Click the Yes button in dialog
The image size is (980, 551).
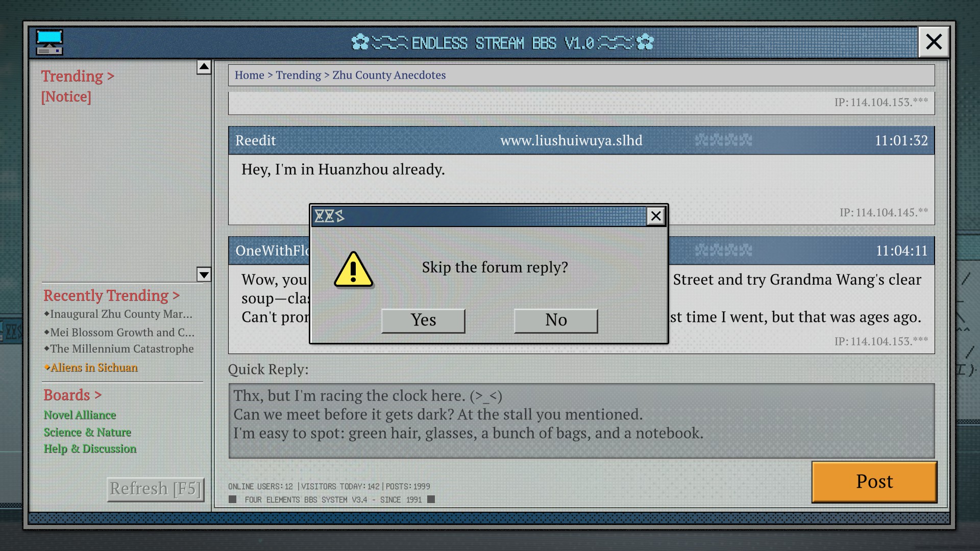pos(423,320)
